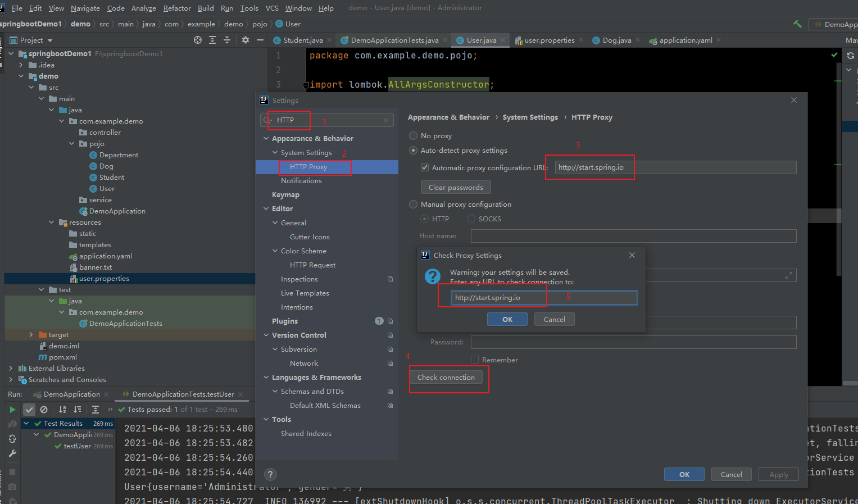Click more toolbar actions chevron in Run panel

tap(111, 410)
